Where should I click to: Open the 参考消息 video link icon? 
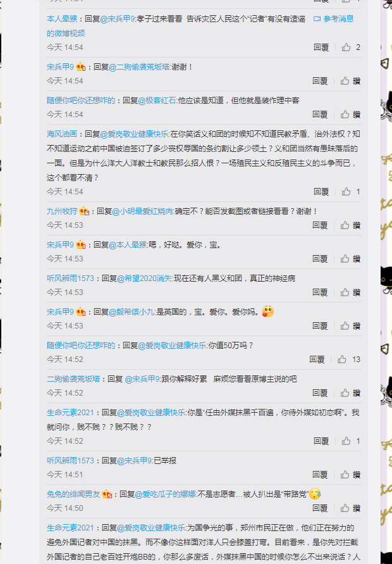(317, 19)
